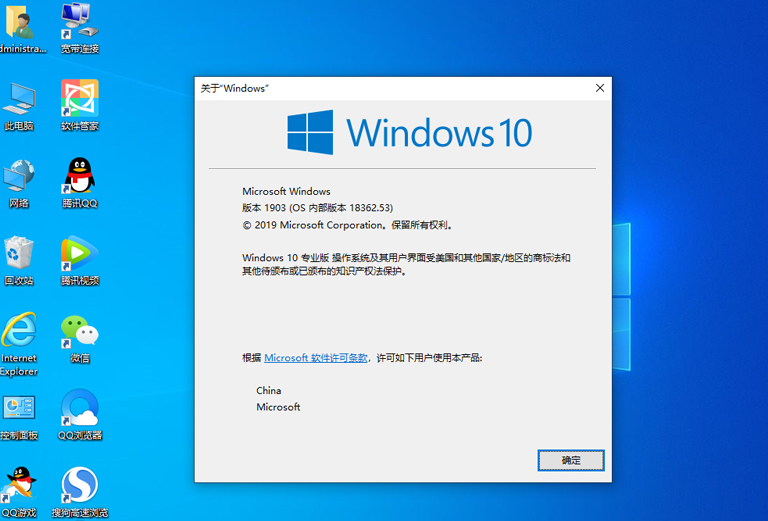Viewport: 768px width, 521px height.
Task: Click the "Microsoft Windows" text line
Action: pos(286,191)
